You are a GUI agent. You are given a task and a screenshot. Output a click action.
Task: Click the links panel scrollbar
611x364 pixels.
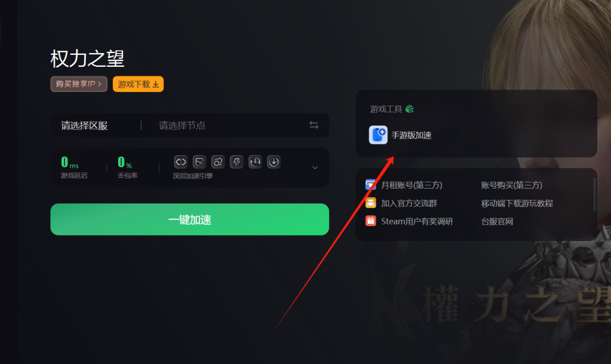[x=595, y=194]
